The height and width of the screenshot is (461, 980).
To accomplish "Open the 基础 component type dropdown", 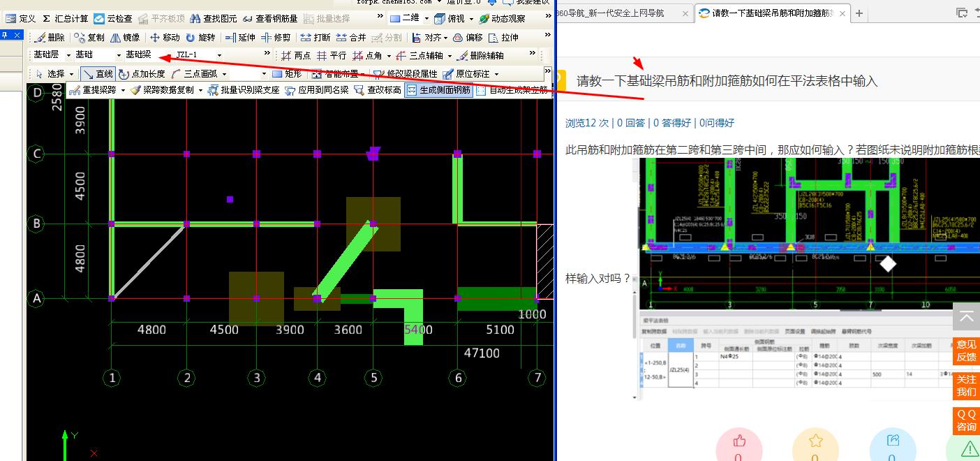I will 119,55.
